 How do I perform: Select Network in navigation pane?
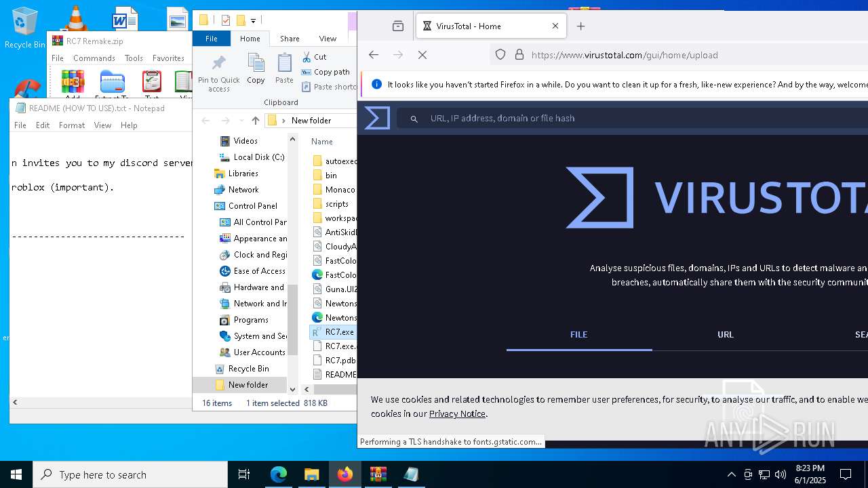click(243, 190)
